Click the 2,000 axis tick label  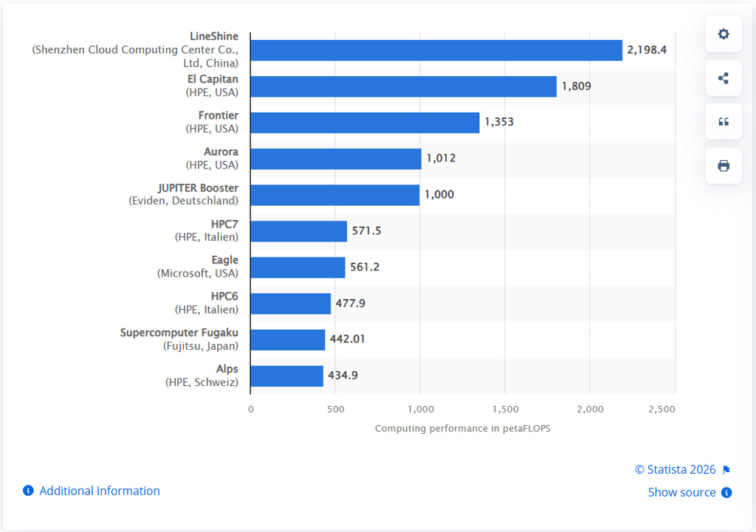(x=590, y=410)
